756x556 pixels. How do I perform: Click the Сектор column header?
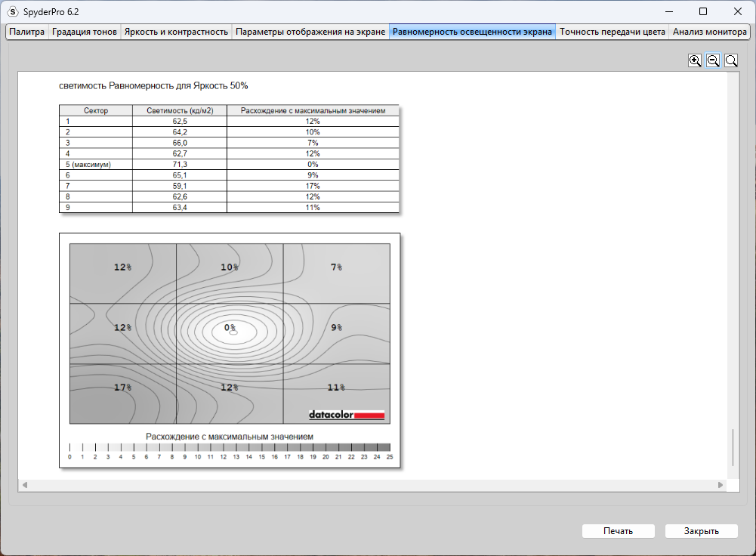click(x=96, y=110)
